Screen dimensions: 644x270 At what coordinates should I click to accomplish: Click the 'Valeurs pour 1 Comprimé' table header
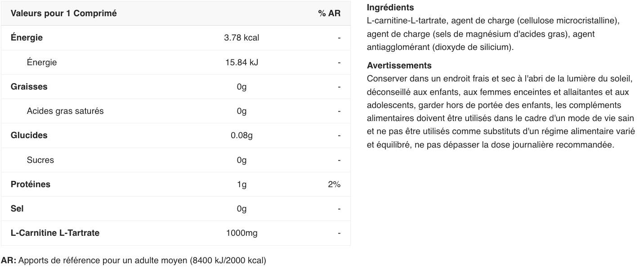pyautogui.click(x=63, y=13)
